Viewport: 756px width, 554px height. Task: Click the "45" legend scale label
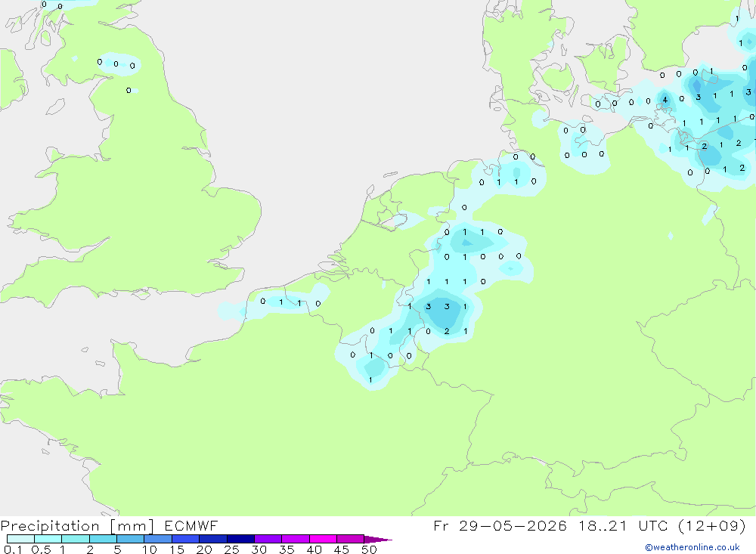click(x=342, y=549)
